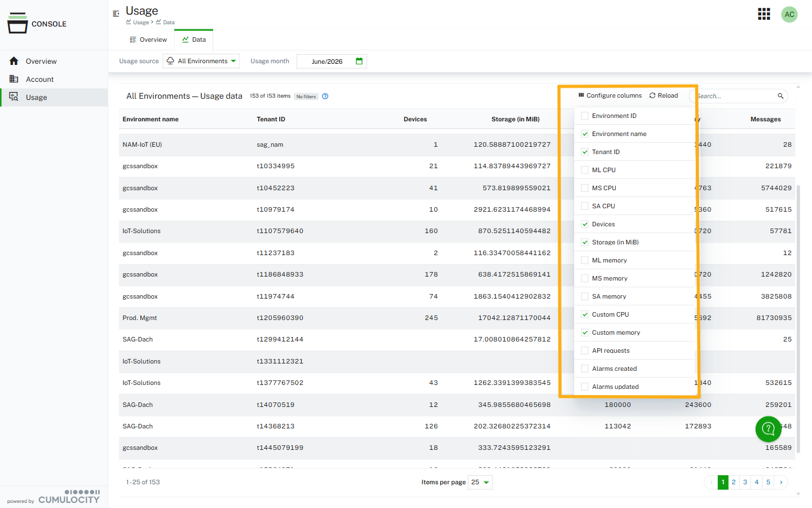812x508 pixels.
Task: Open the AC user avatar menu
Action: pyautogui.click(x=789, y=15)
